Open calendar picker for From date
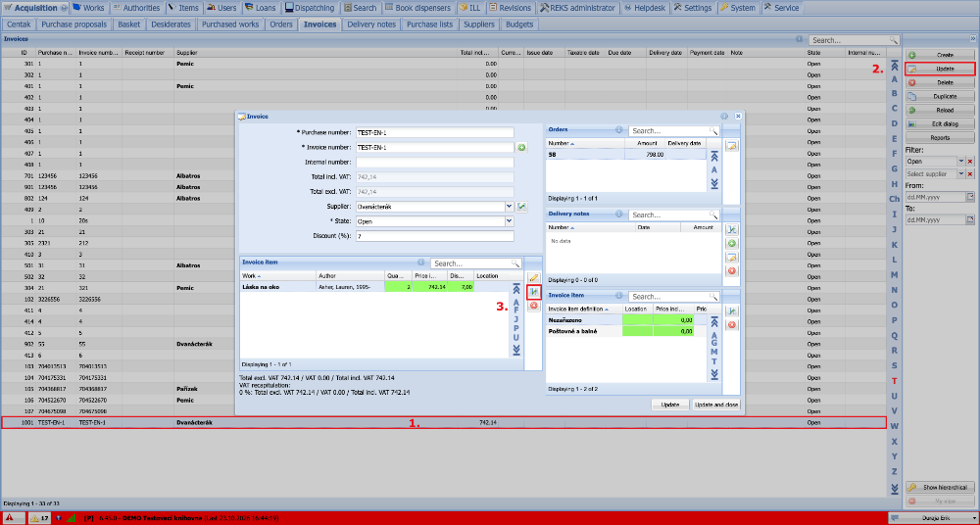 click(970, 196)
